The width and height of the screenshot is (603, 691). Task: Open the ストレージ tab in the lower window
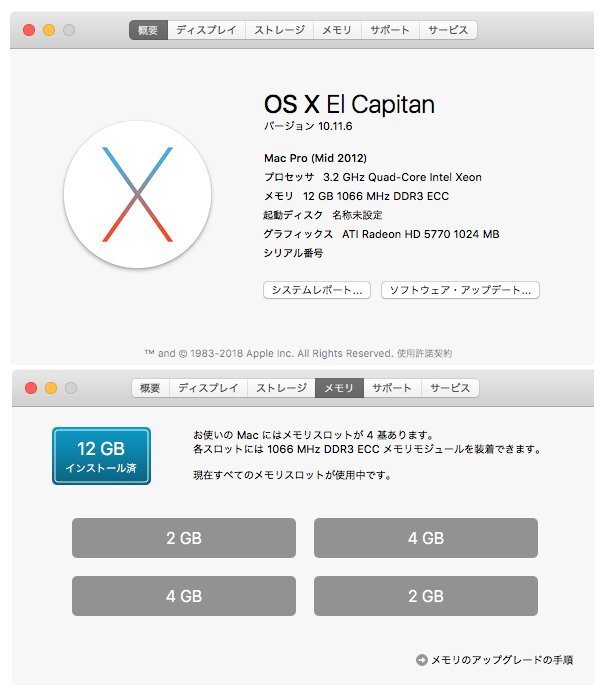281,388
